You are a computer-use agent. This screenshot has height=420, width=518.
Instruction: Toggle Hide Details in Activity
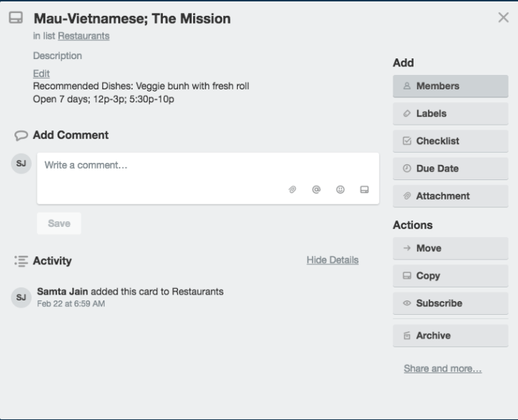[332, 260]
